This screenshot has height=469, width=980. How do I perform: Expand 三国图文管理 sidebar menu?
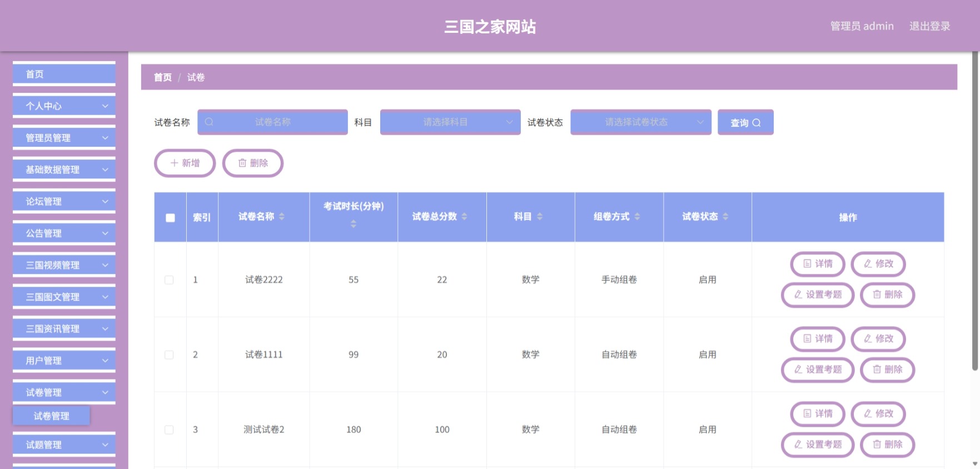point(64,297)
